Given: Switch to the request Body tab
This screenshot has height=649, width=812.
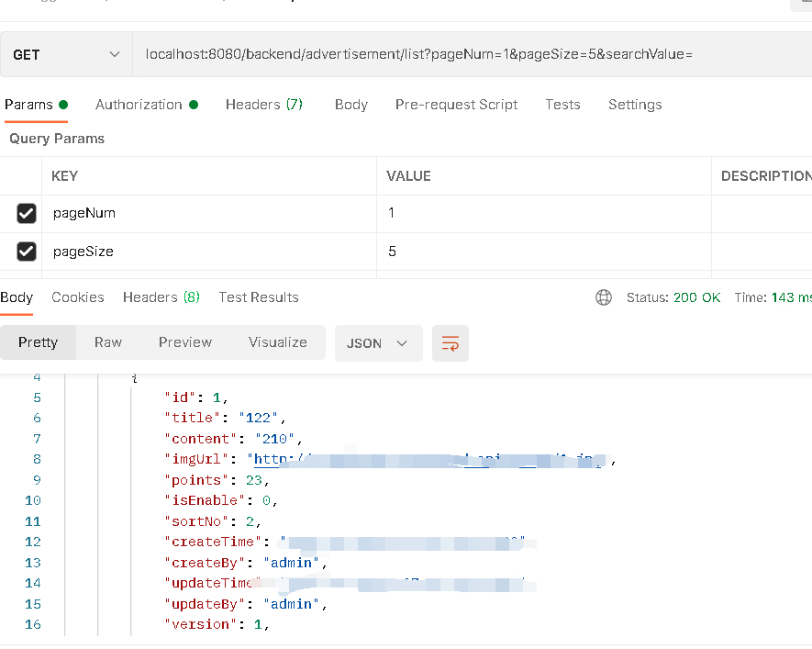Looking at the screenshot, I should tap(350, 105).
